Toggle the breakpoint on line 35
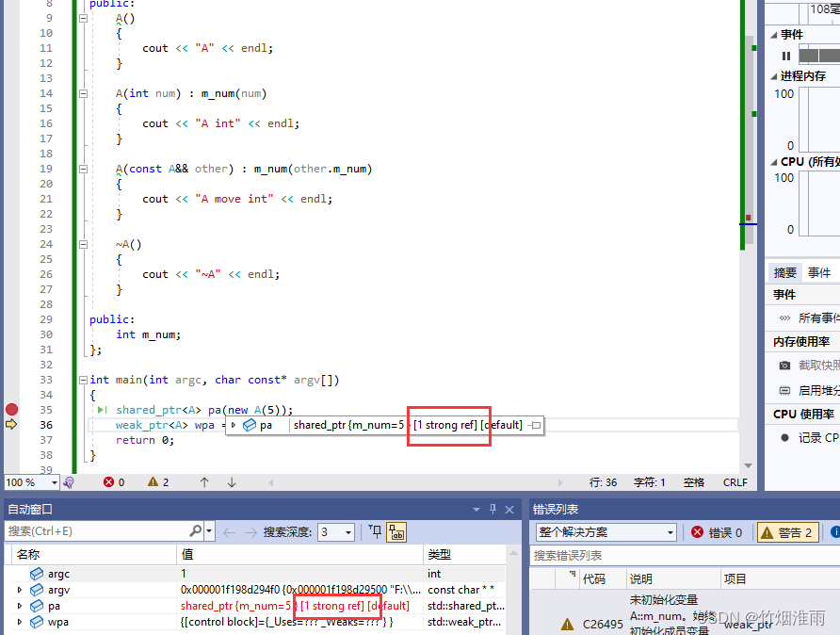840x635 pixels. pos(12,410)
